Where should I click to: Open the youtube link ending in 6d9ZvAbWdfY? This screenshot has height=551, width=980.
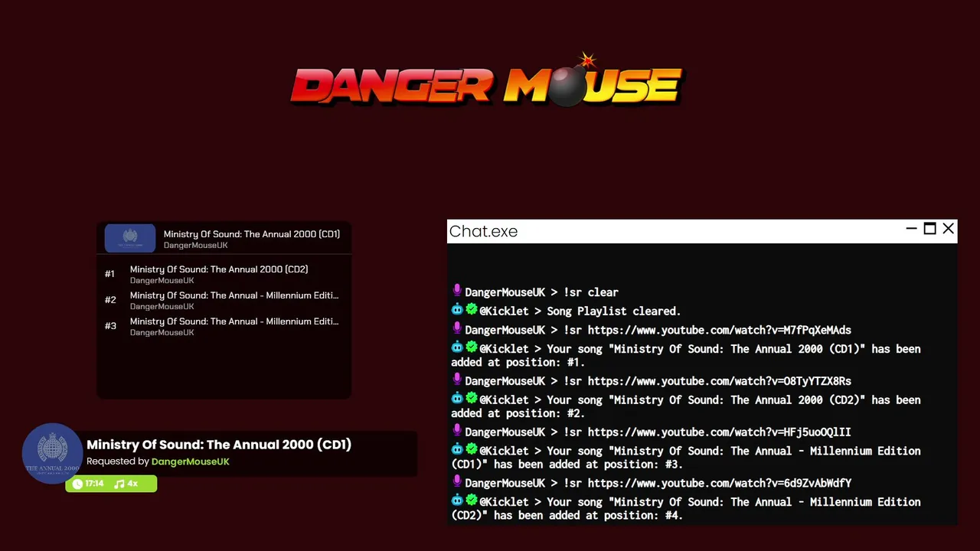click(719, 483)
